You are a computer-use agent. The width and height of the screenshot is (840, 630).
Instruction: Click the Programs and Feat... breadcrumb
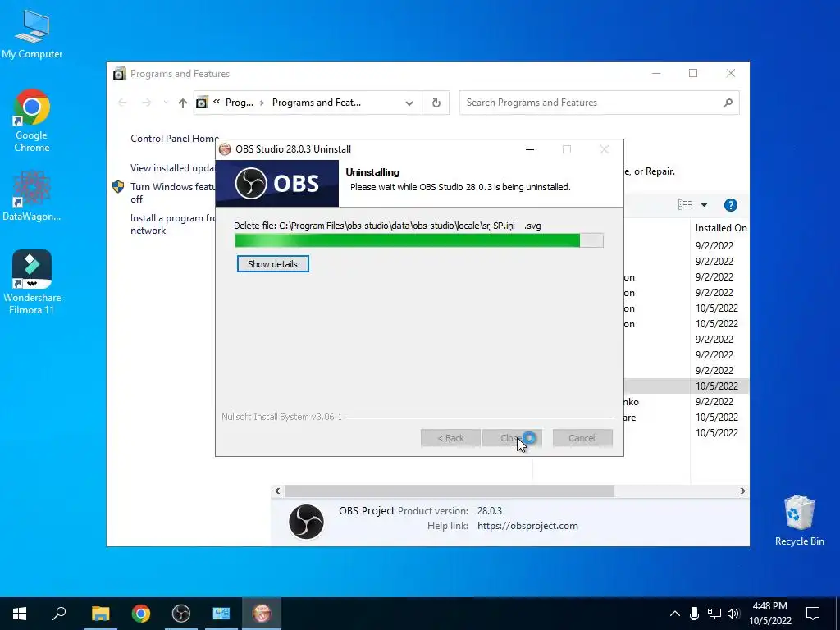(317, 103)
